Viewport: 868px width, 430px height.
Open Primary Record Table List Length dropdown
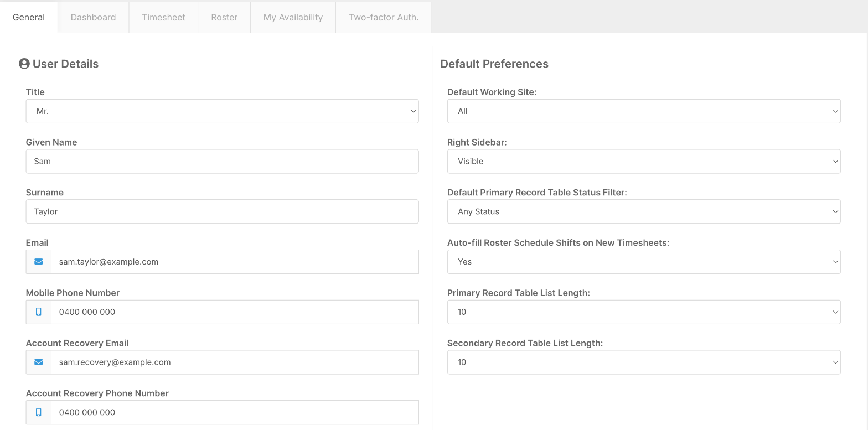[x=644, y=312]
